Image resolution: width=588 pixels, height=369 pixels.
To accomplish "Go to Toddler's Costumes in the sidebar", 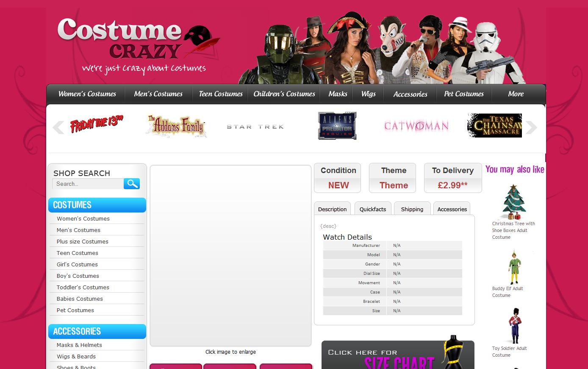I will [x=83, y=287].
